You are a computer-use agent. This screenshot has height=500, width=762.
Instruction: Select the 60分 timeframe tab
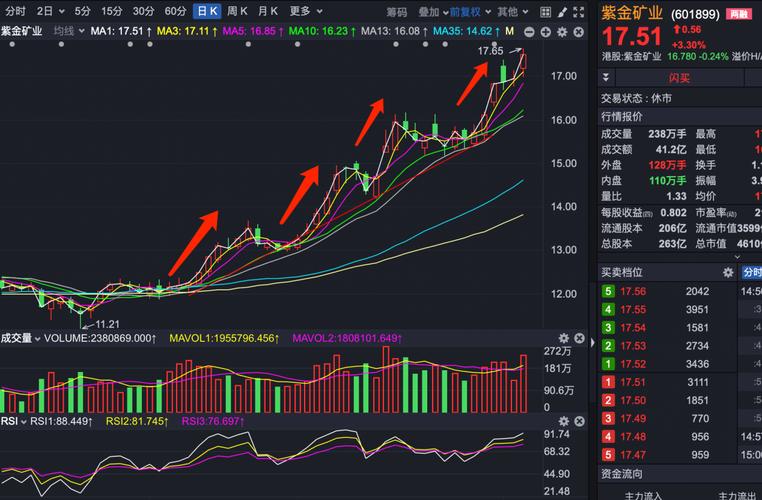175,12
